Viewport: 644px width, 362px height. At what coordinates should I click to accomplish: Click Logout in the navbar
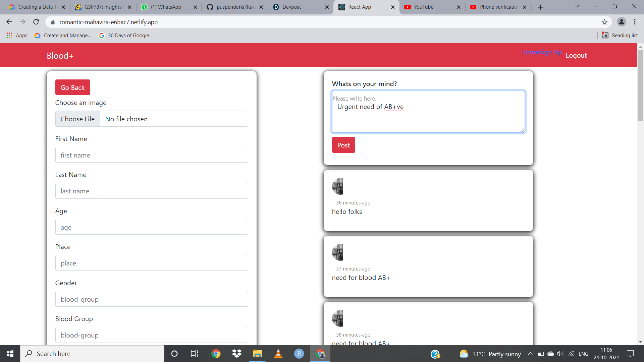pyautogui.click(x=576, y=56)
